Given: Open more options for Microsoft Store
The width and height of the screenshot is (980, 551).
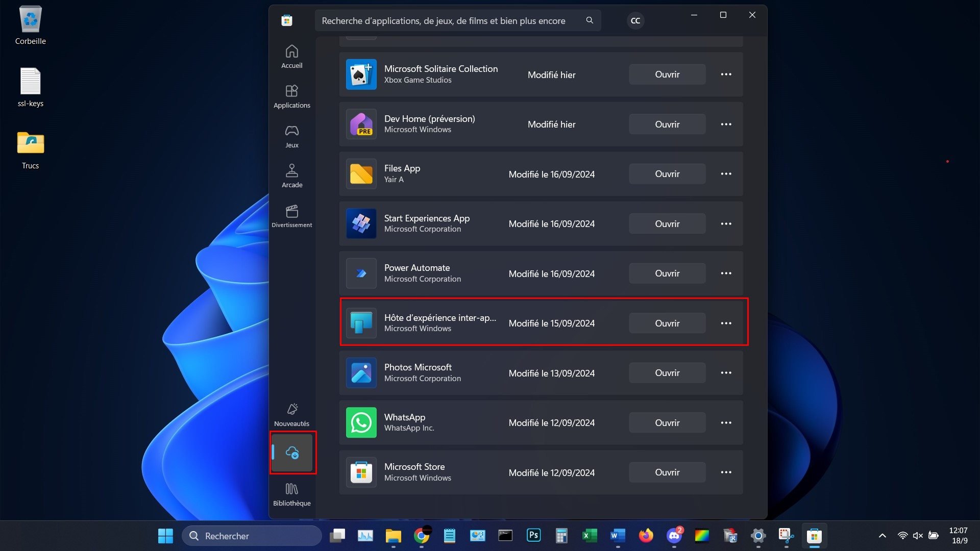Looking at the screenshot, I should pos(726,472).
